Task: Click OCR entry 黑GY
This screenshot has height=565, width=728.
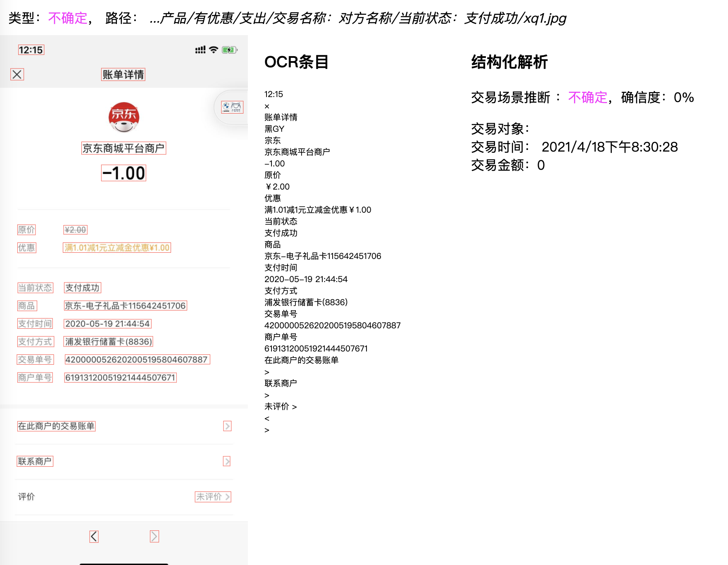Action: [274, 129]
